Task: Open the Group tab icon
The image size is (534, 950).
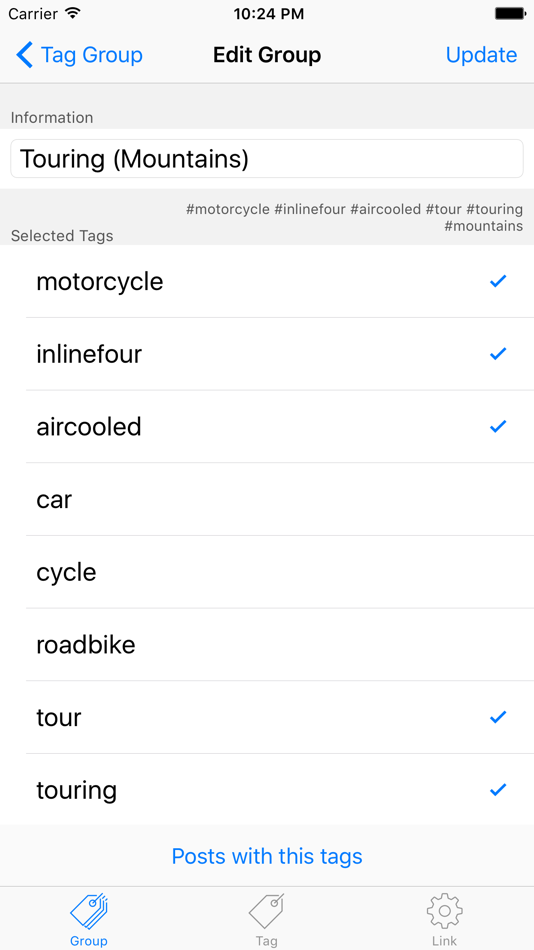Action: pyautogui.click(x=88, y=911)
